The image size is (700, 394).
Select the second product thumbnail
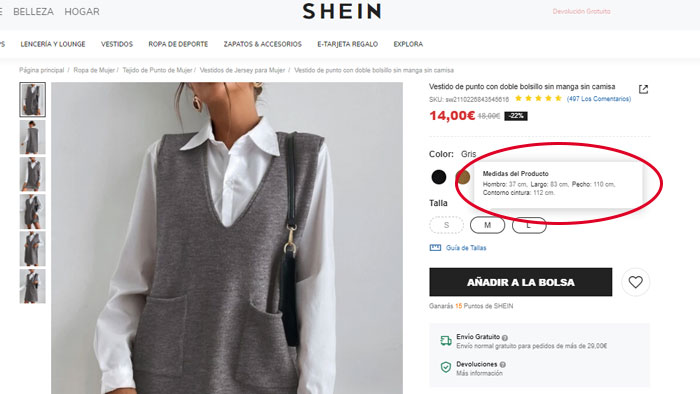click(x=33, y=137)
